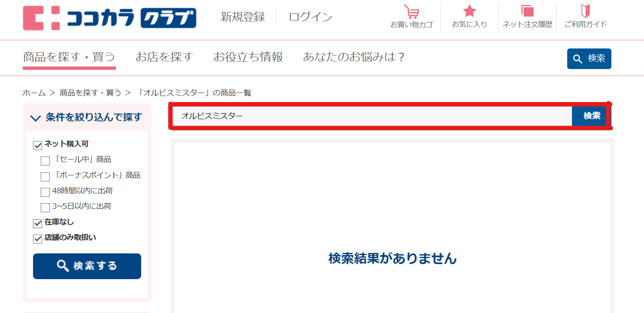Open the あなたのお悩みは? menu item
644x313 pixels.
(x=354, y=57)
